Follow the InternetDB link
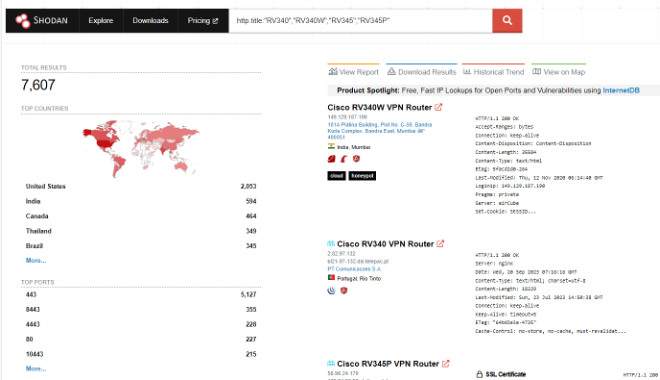 (x=621, y=90)
